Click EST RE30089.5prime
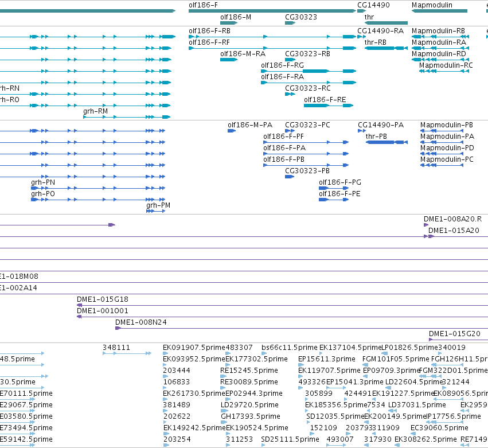Screen dimensions: 488x448 point(249,383)
